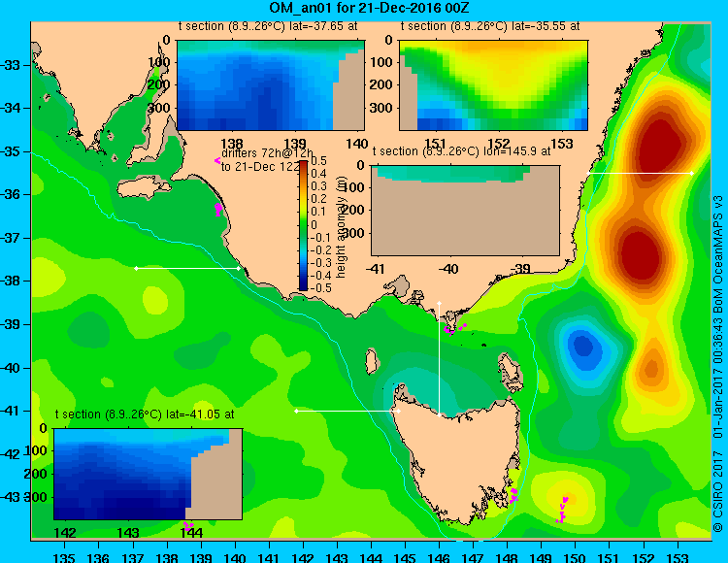The width and height of the screenshot is (728, 563).
Task: Click the vertical white transect line at longitude 145.9
Action: 439,359
